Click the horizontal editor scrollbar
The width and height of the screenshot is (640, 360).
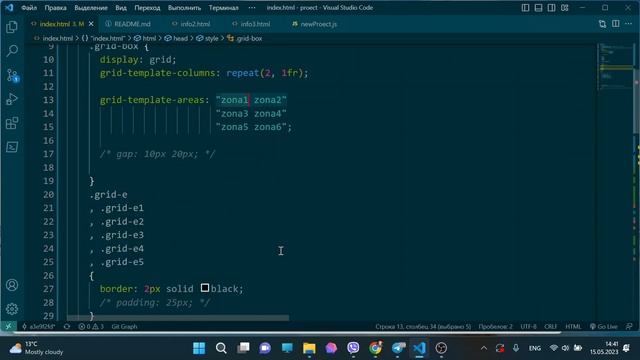[x=178, y=318]
